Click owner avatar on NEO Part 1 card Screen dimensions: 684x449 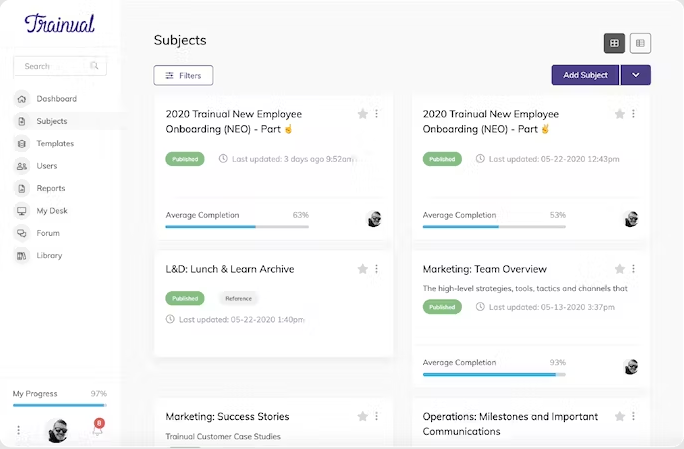click(373, 219)
